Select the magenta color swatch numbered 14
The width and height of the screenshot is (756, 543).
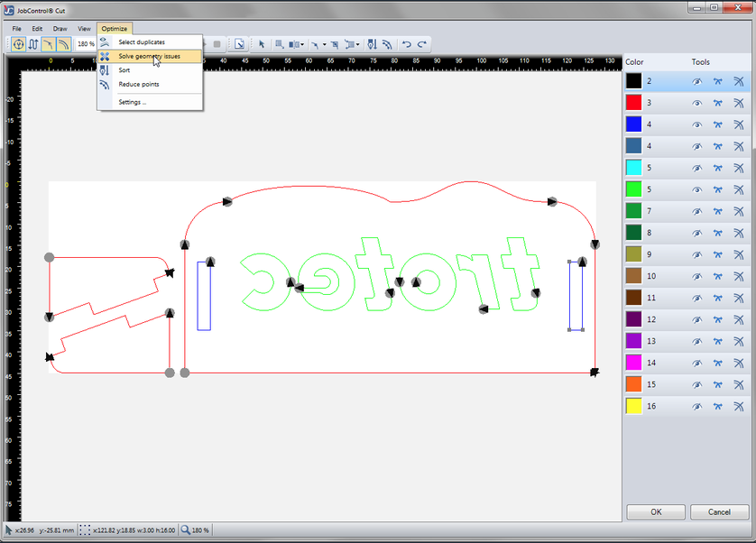[634, 363]
